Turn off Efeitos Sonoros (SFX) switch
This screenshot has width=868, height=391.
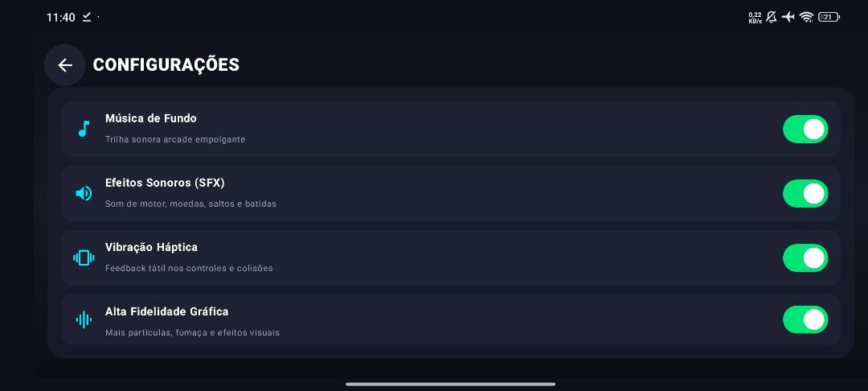[805, 193]
